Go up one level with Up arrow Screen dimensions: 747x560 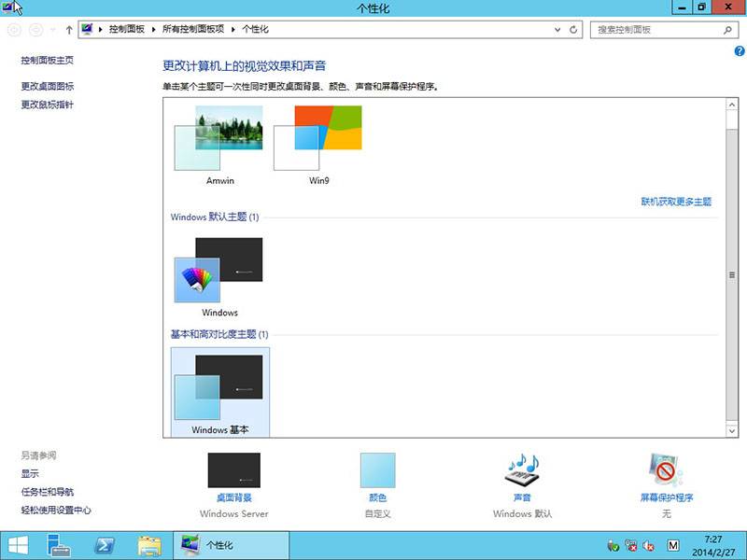pyautogui.click(x=69, y=30)
